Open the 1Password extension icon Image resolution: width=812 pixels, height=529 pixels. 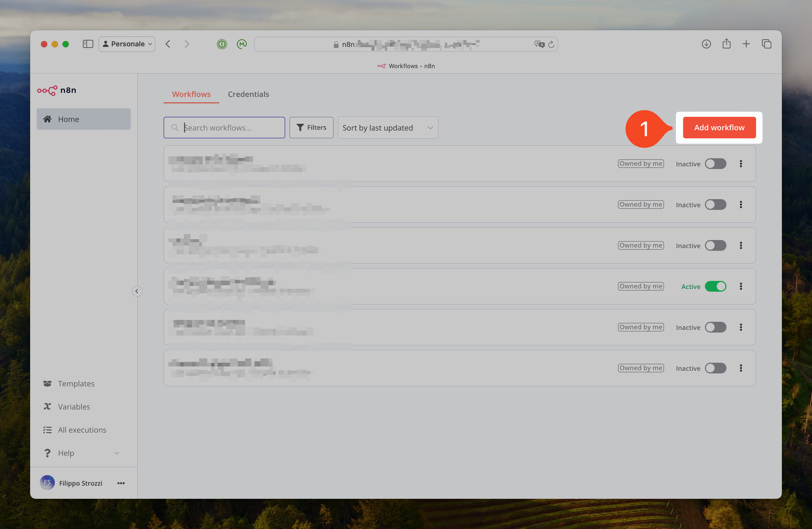click(x=222, y=44)
